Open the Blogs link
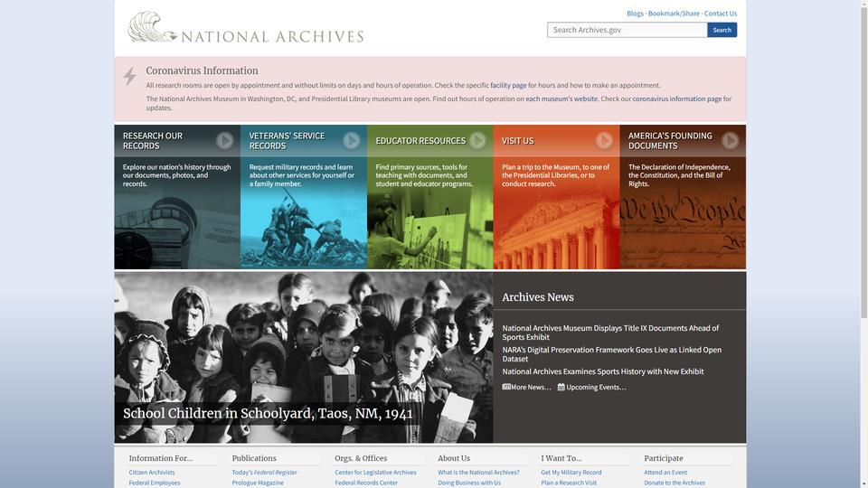 click(635, 14)
